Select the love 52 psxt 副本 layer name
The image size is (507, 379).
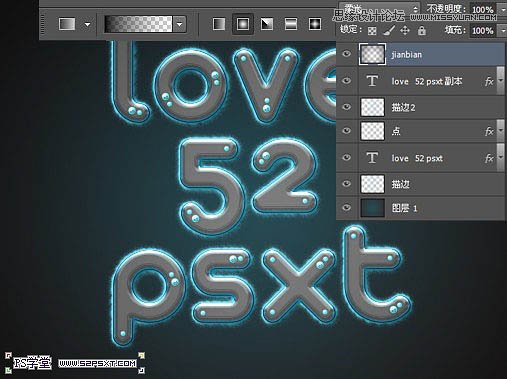tap(427, 81)
